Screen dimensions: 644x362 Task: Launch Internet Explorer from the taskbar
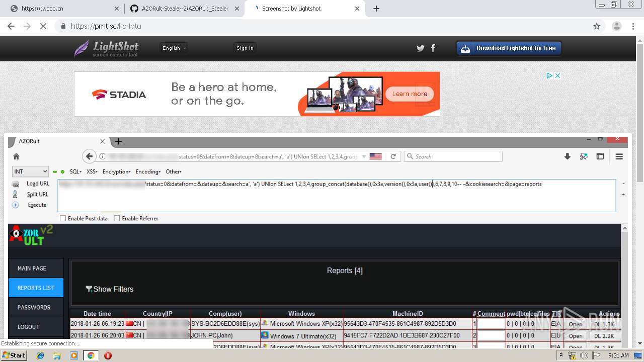point(41,355)
